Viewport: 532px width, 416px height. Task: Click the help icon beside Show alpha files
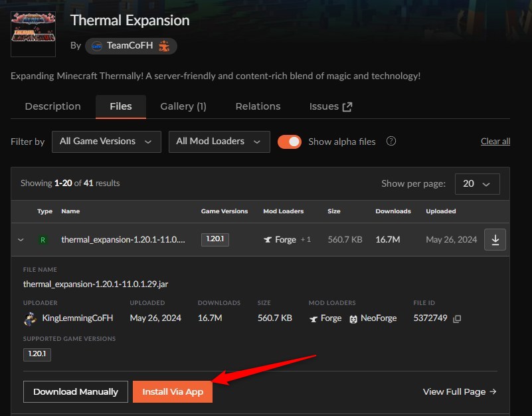391,141
